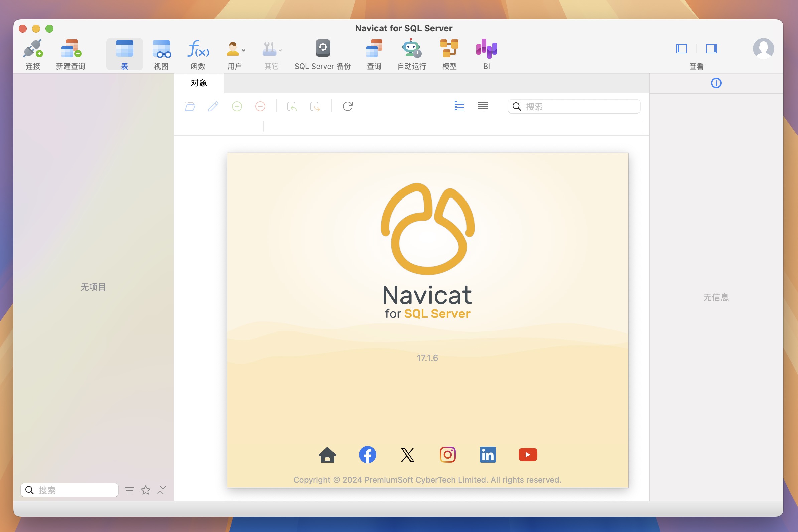This screenshot has width=798, height=532.
Task: Open SQL Server Backup (备份) icon
Action: point(323,48)
